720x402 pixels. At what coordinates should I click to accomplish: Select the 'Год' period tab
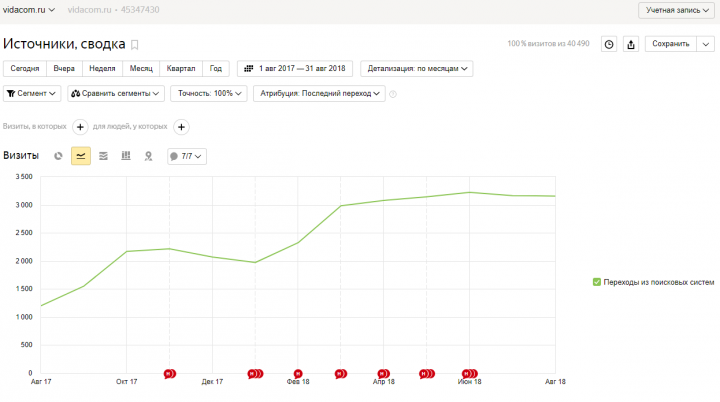[216, 68]
